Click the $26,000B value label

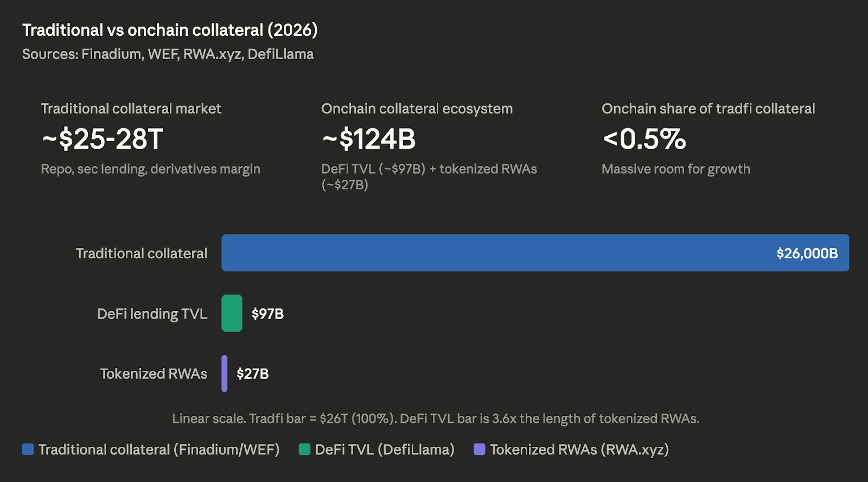click(807, 253)
